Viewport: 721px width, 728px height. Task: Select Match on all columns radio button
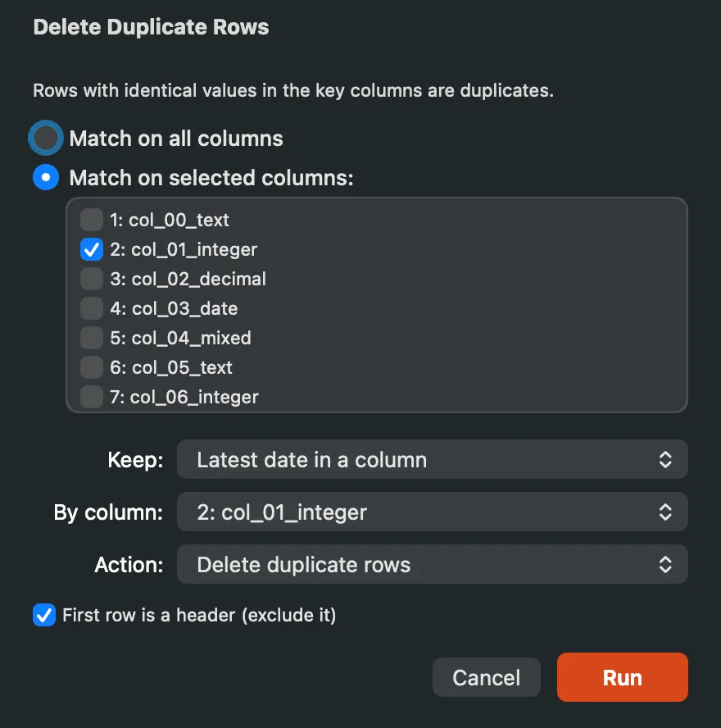45,138
